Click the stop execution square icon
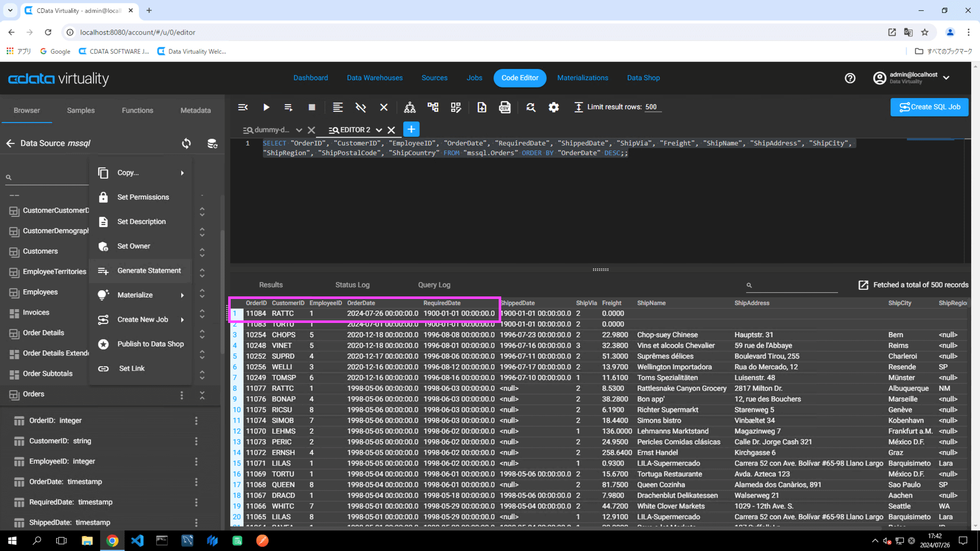Image resolution: width=980 pixels, height=551 pixels. [x=311, y=107]
